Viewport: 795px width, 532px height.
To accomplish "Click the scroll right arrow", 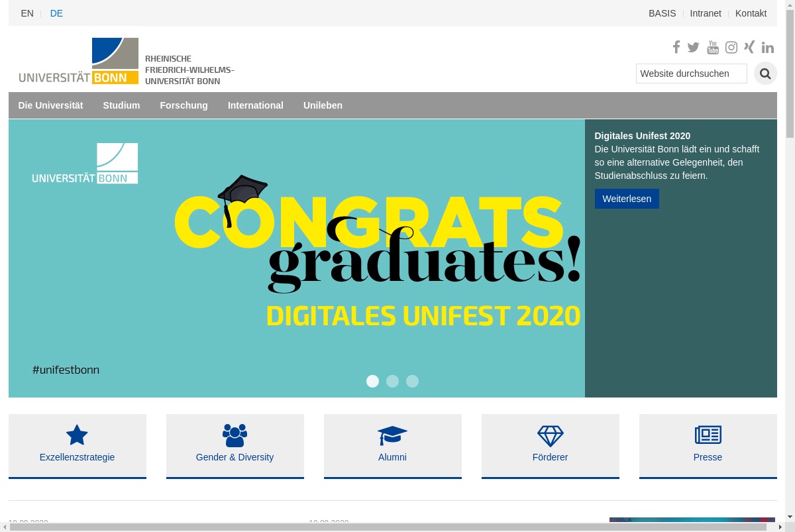I will 780,527.
